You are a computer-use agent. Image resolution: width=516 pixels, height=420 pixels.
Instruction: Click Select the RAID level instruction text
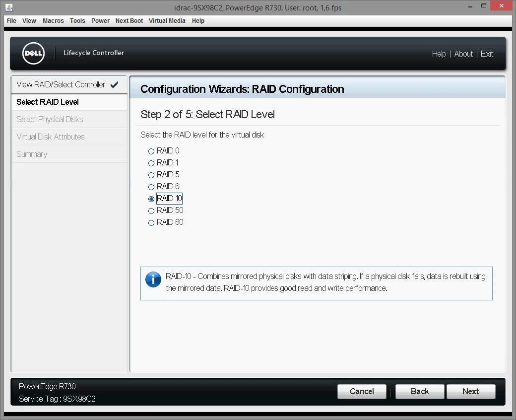point(202,135)
